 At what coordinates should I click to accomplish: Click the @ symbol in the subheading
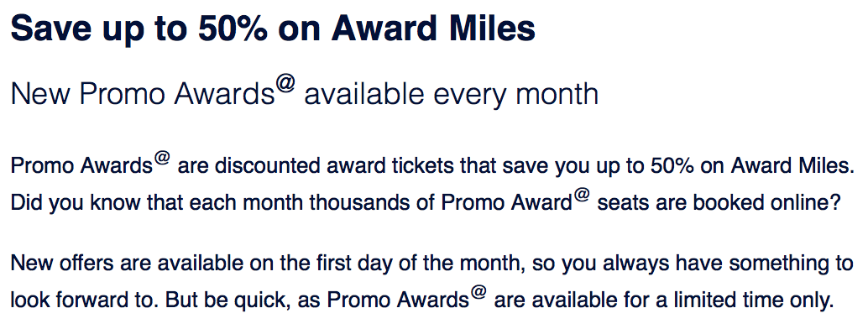(x=286, y=86)
